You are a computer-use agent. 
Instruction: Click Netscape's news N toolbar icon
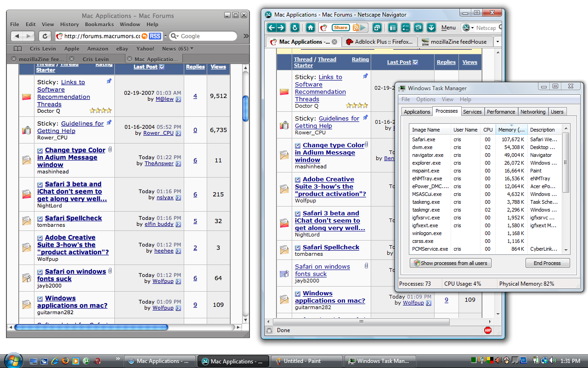418,28
